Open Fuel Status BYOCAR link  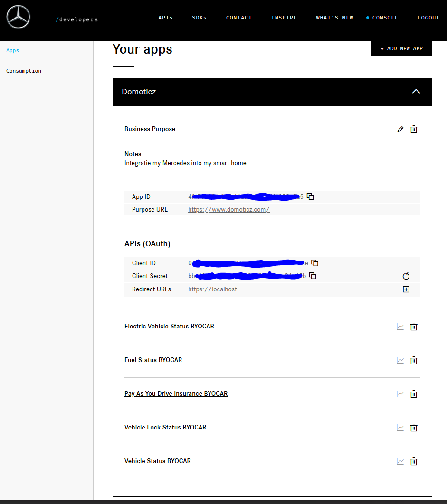pos(153,360)
